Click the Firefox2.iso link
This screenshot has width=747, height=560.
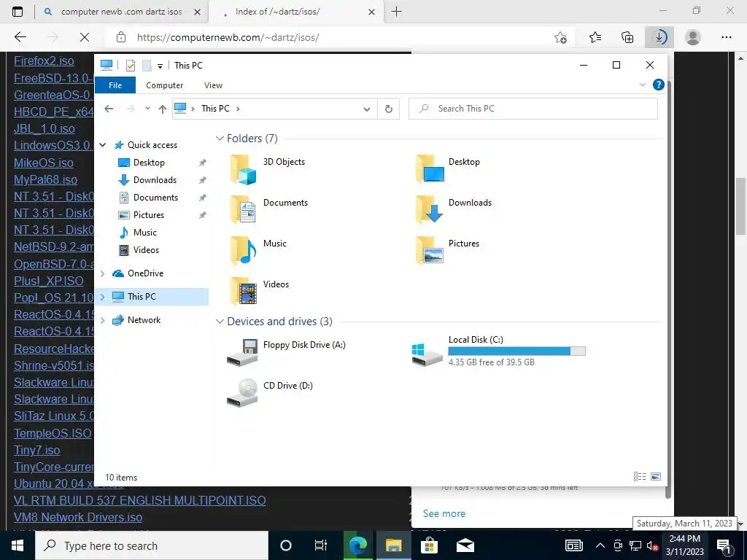44,61
